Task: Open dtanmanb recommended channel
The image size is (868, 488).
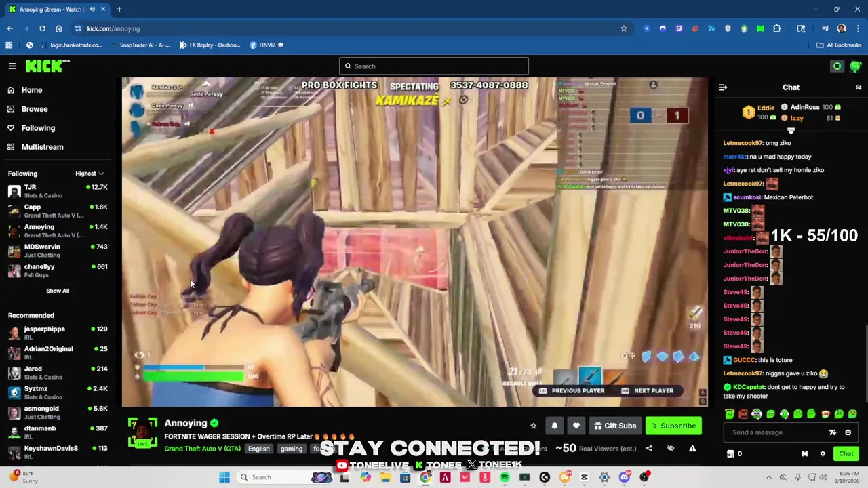Action: point(57,432)
